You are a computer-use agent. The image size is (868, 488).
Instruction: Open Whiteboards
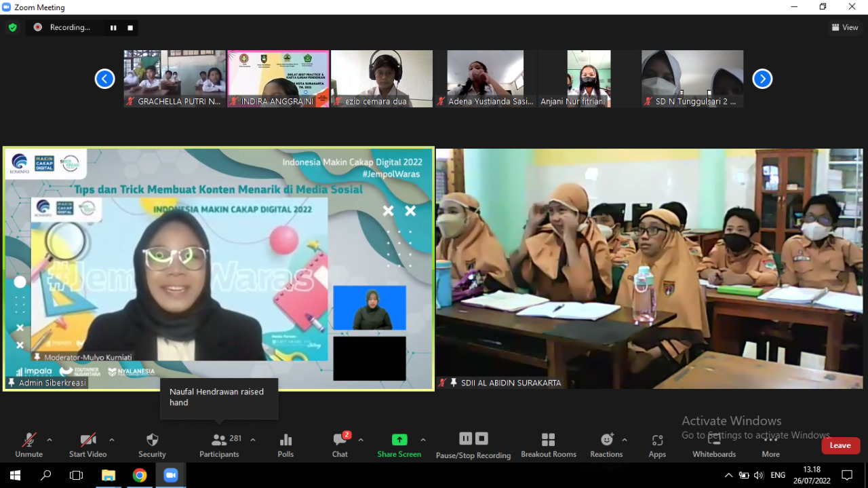coord(714,445)
